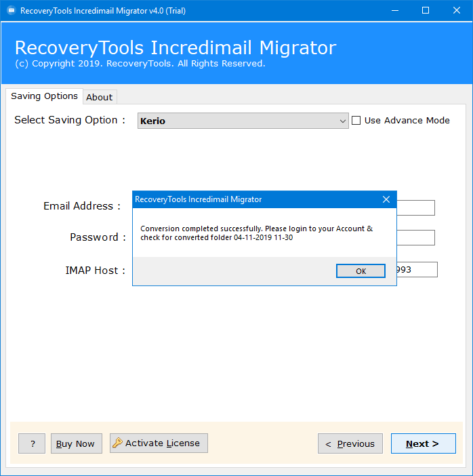The image size is (473, 476).
Task: Click the Activate License button
Action: (x=159, y=443)
